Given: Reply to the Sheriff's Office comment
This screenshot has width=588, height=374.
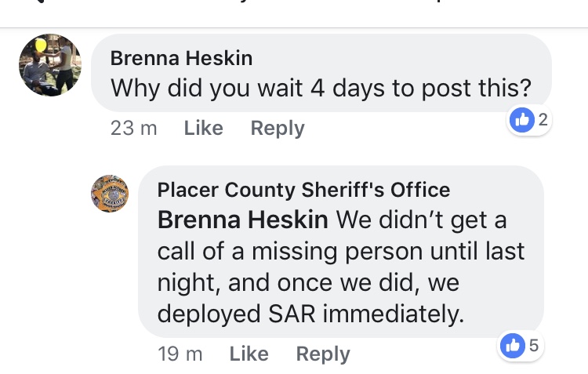Looking at the screenshot, I should 323,354.
